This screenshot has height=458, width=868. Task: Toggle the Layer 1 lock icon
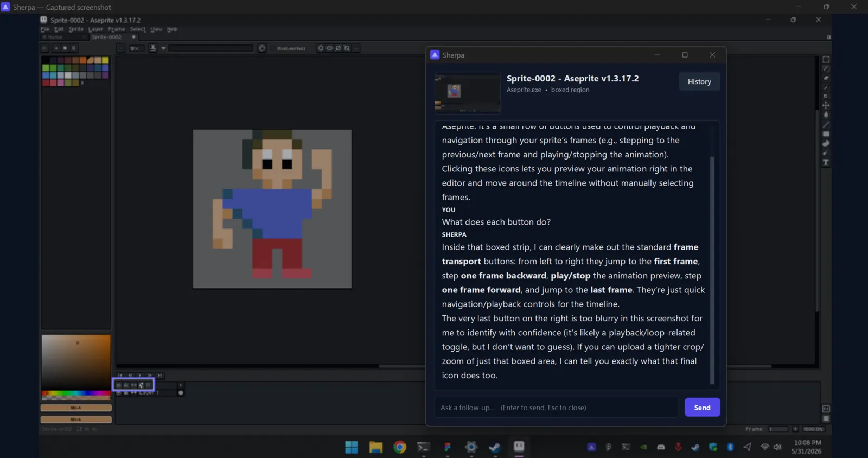(126, 393)
